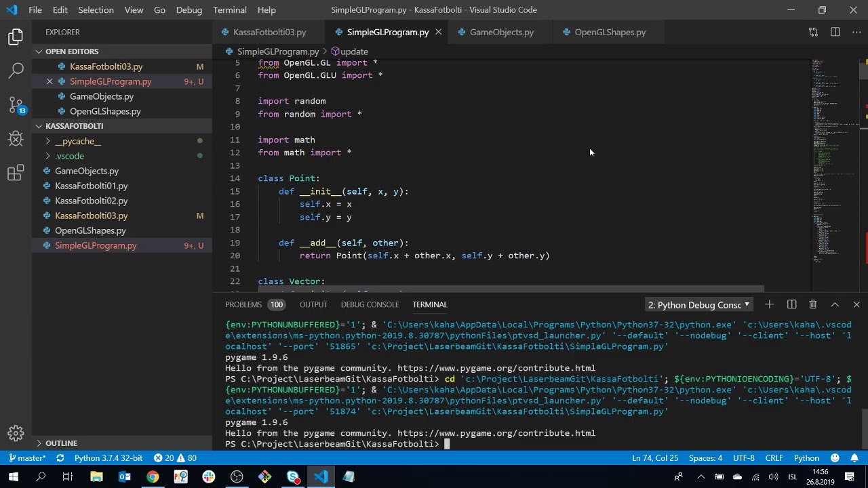Open the terminal selector dropdown
The width and height of the screenshot is (868, 488).
(698, 305)
